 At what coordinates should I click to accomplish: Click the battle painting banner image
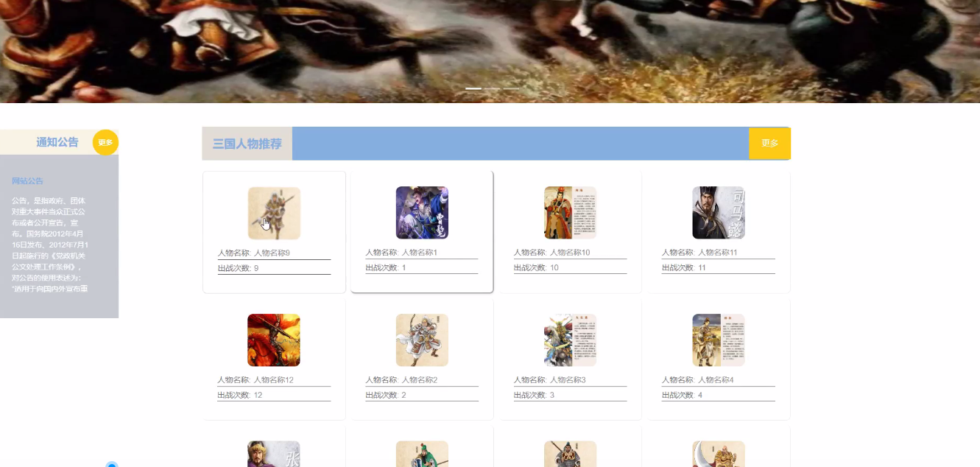tap(490, 51)
